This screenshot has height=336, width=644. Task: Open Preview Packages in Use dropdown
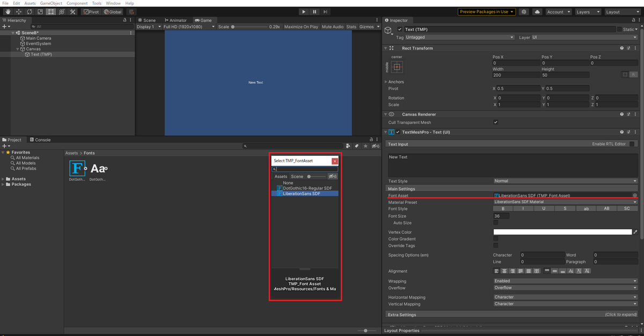pos(487,12)
